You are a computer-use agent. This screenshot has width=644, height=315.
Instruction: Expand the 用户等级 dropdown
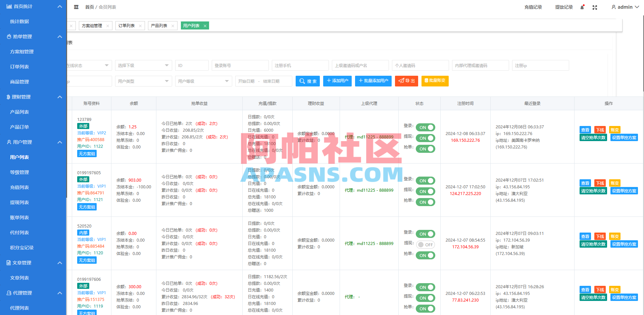pos(203,81)
